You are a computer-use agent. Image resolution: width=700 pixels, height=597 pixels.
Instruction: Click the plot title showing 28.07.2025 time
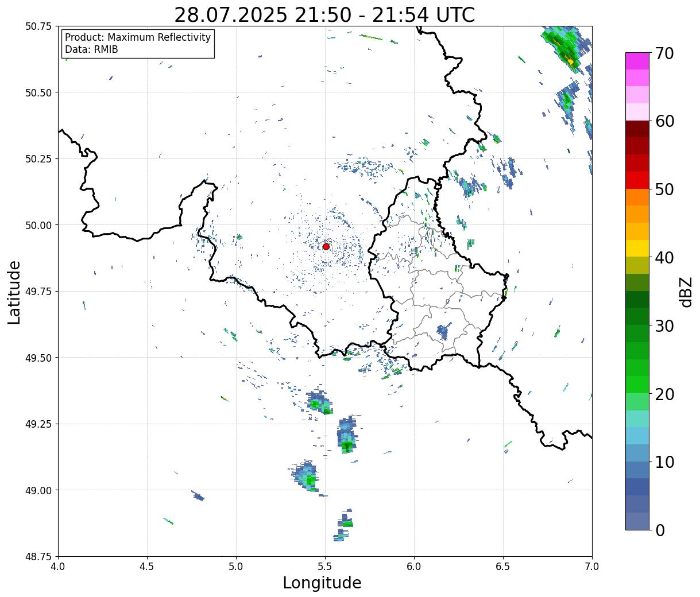324,15
